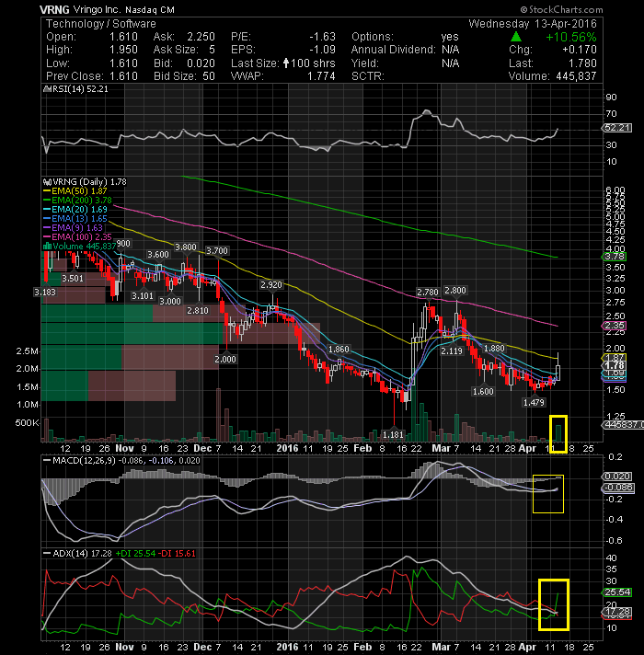The width and height of the screenshot is (644, 655).
Task: Click the EMA(100) 2.35 legend entry
Action: 82,236
